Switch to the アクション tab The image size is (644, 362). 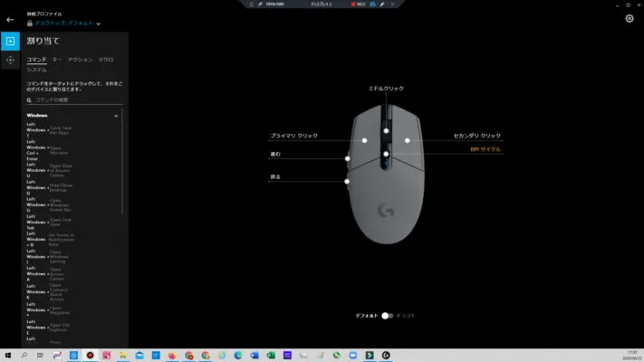coord(80,60)
